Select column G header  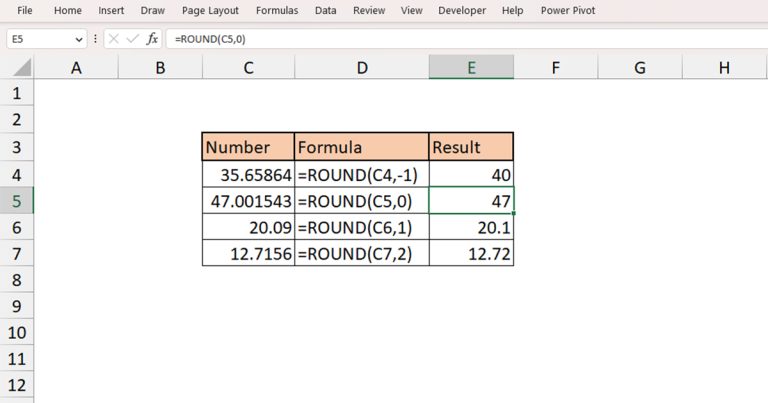pos(640,68)
